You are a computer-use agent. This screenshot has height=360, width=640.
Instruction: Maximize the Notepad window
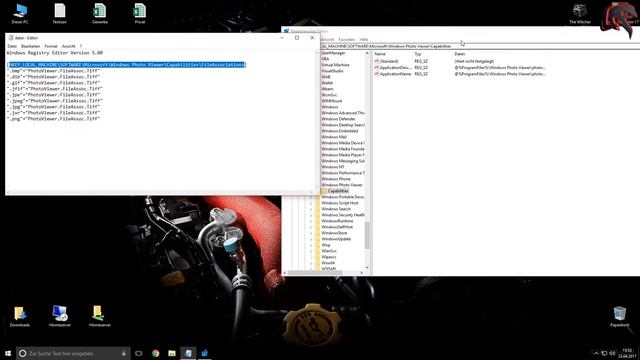pyautogui.click(x=297, y=38)
